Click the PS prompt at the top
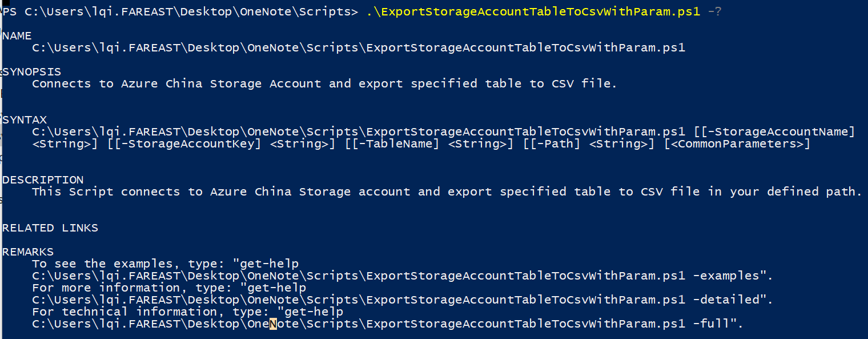The height and width of the screenshot is (339, 868). [x=9, y=11]
